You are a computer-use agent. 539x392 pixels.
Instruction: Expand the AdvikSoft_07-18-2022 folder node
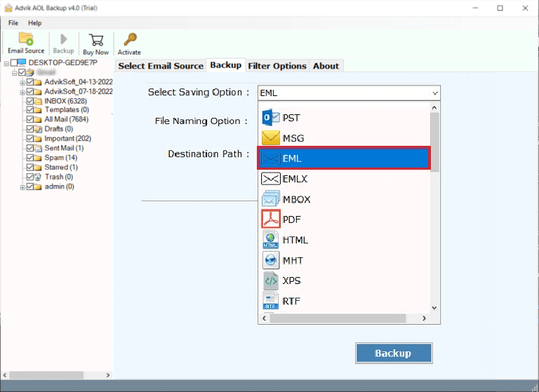(22, 92)
